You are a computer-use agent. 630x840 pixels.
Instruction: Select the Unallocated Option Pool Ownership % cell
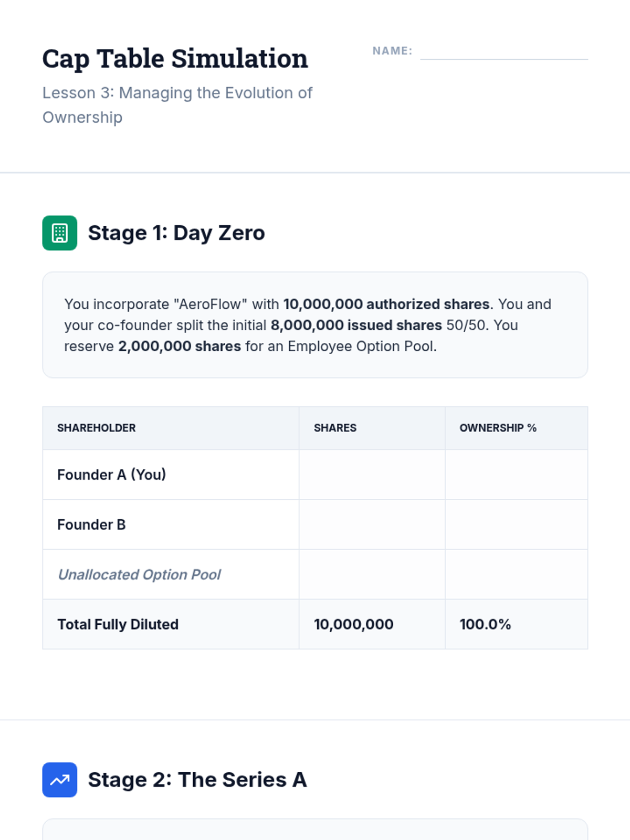tap(516, 574)
